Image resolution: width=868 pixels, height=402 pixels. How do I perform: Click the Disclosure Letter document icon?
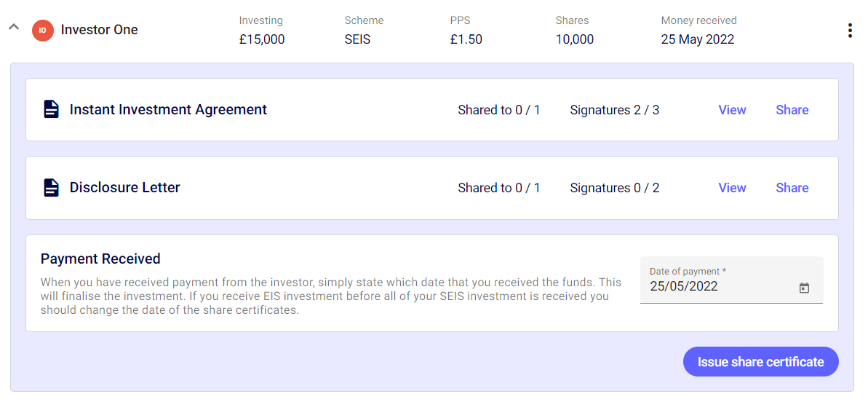coord(51,188)
